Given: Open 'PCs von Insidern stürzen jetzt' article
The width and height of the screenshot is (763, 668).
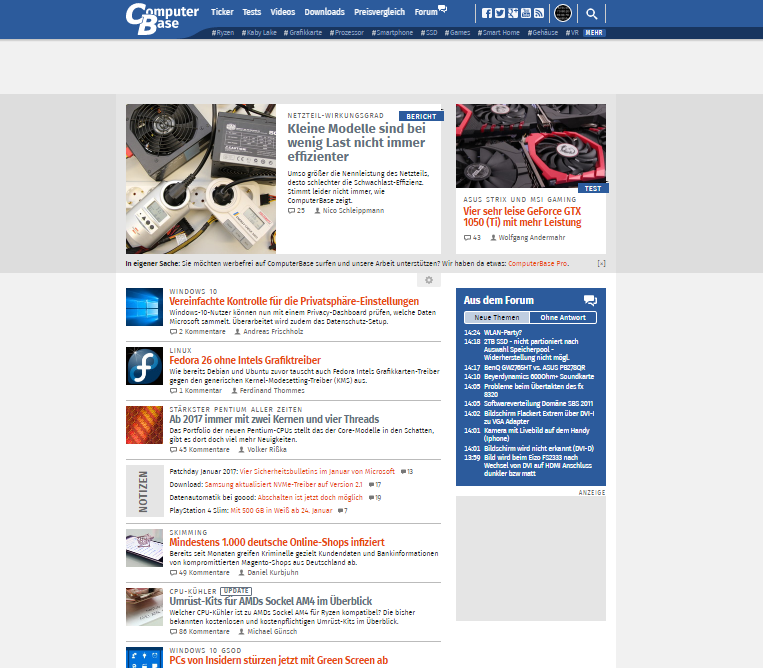Looking at the screenshot, I should pyautogui.click(x=278, y=660).
